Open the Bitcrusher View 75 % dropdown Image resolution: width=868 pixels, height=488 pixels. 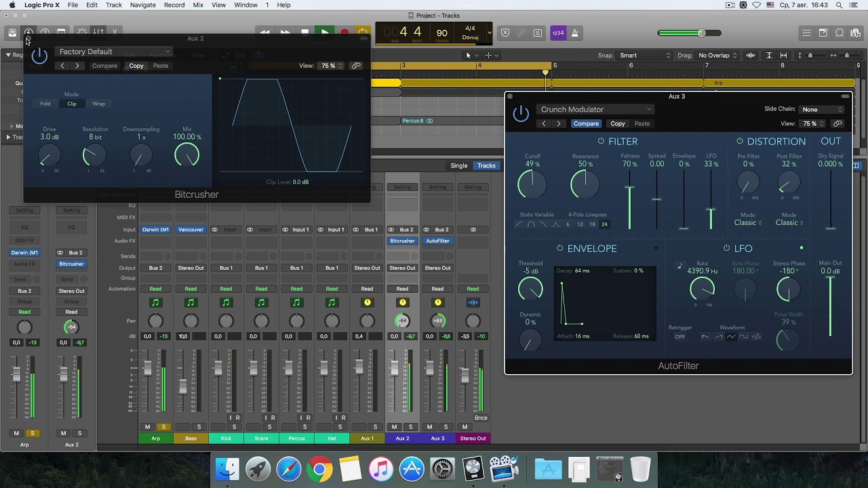[332, 66]
